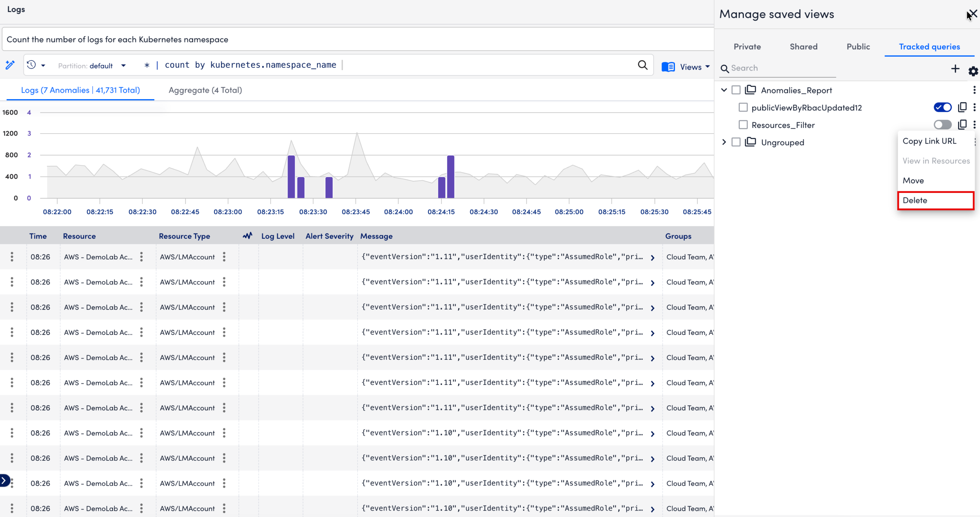The width and height of the screenshot is (980, 517).
Task: Check the Anomalies_Report folder checkbox
Action: pyautogui.click(x=736, y=90)
